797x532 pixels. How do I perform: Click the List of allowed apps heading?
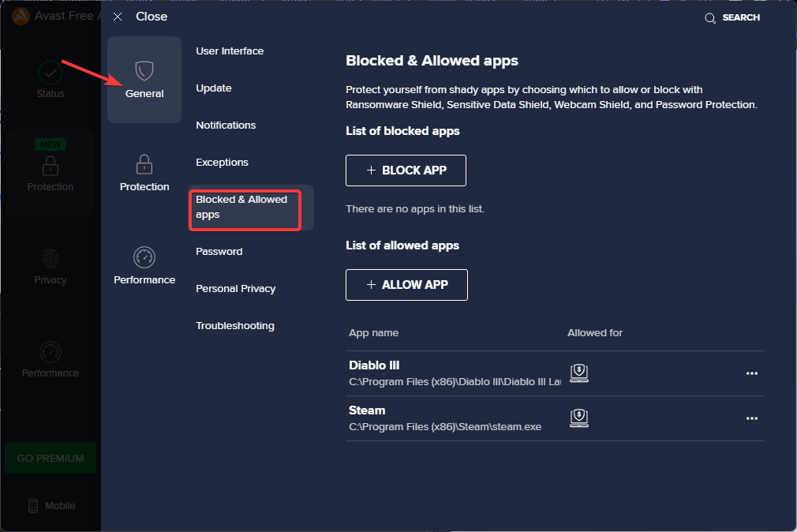coord(402,245)
